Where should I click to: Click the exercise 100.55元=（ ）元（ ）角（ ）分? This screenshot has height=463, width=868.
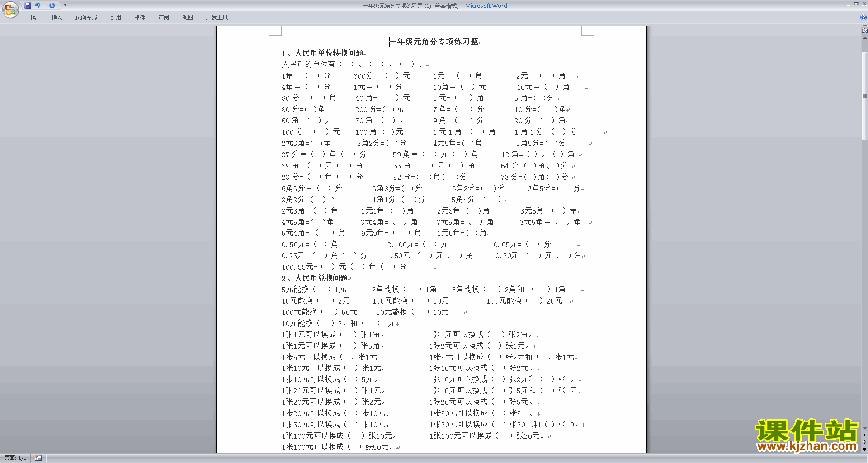(344, 267)
